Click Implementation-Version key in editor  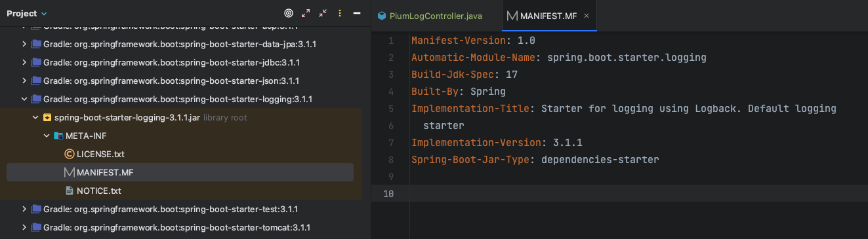[476, 143]
